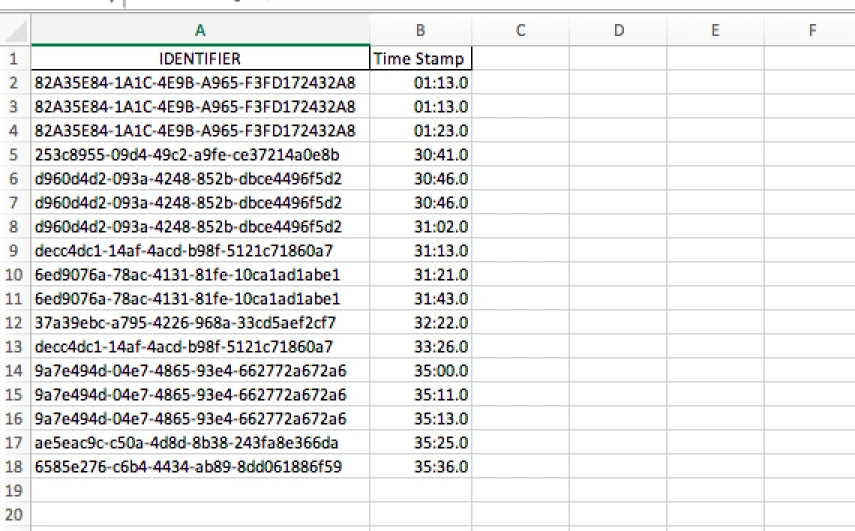Click the 35:36.0 time stamp cell
This screenshot has height=531, width=855.
(419, 466)
